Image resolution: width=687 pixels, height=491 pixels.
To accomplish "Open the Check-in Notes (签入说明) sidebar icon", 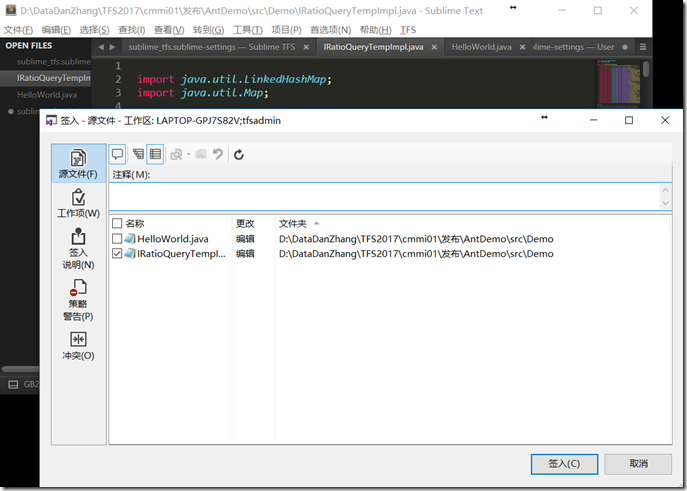I will click(x=78, y=248).
